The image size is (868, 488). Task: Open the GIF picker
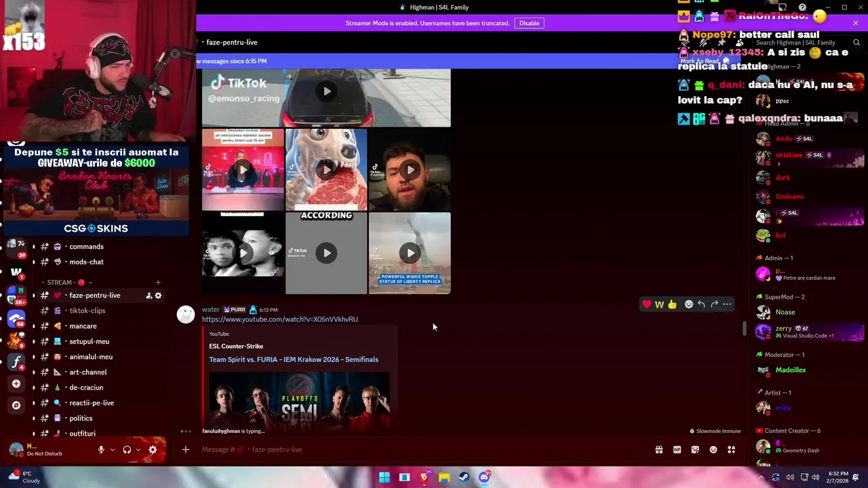[677, 449]
